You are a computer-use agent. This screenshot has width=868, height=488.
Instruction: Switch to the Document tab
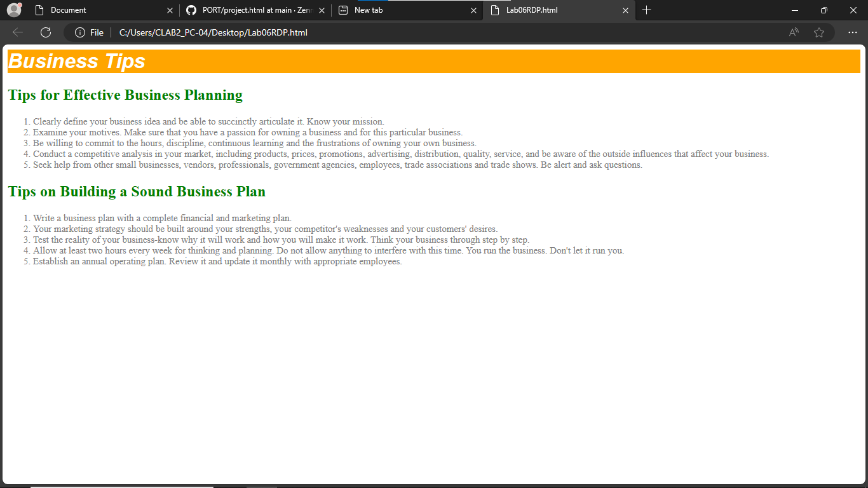(x=95, y=10)
